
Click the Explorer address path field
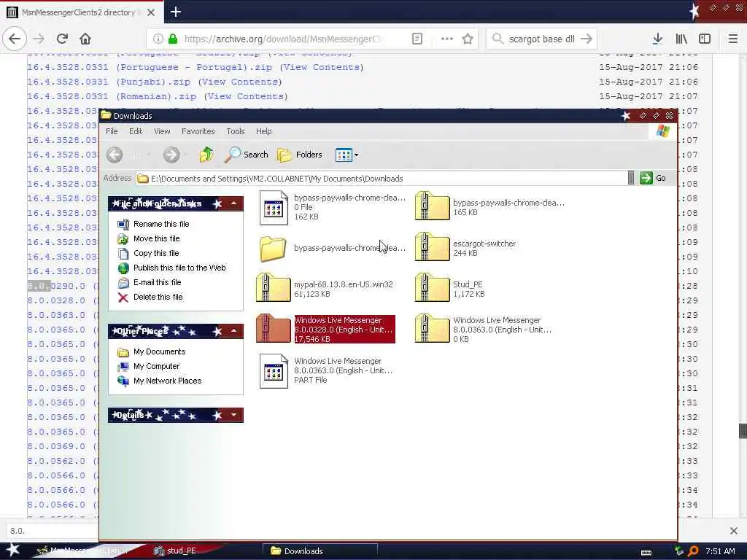381,179
